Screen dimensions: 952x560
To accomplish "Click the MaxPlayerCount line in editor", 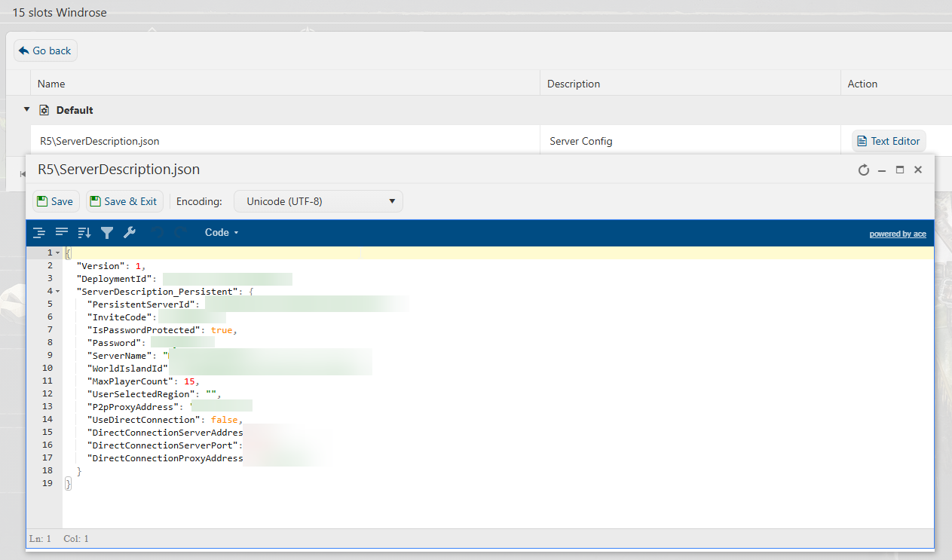I will 143,381.
